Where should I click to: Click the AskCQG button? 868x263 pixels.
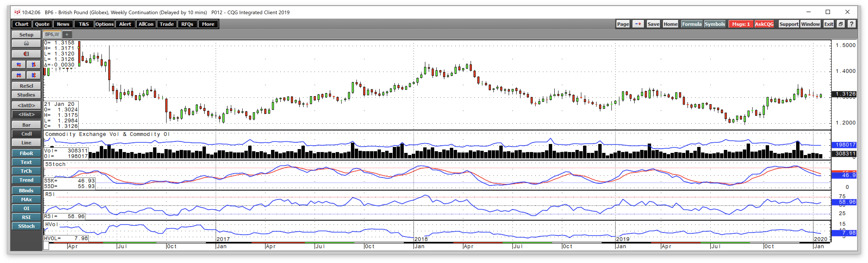click(x=764, y=24)
